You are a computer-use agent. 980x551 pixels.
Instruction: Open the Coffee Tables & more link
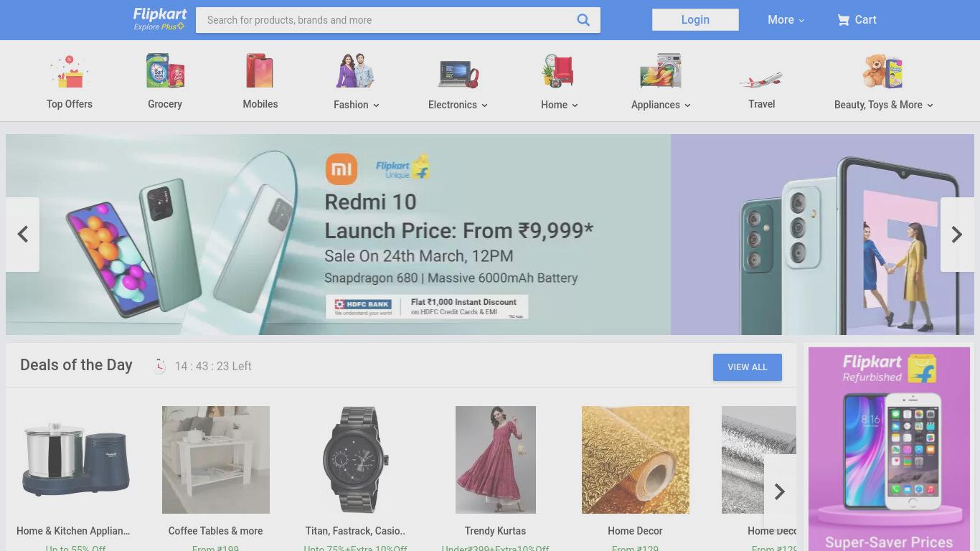(215, 531)
